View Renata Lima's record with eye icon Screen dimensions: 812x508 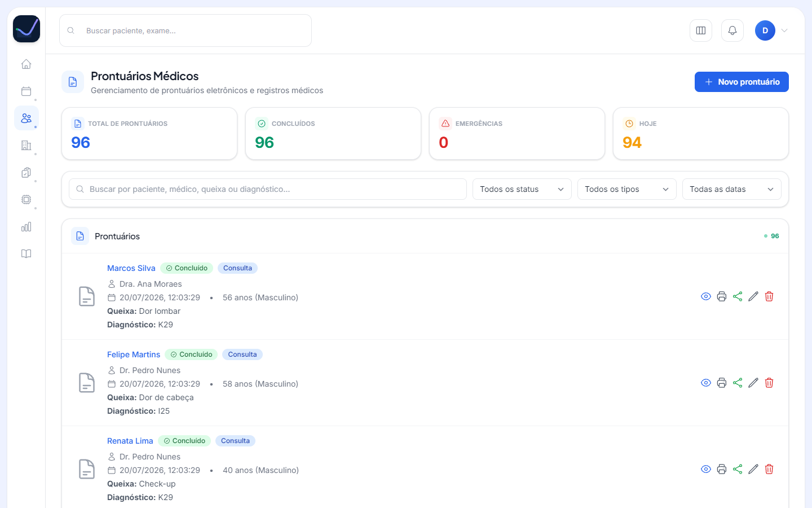coord(706,469)
